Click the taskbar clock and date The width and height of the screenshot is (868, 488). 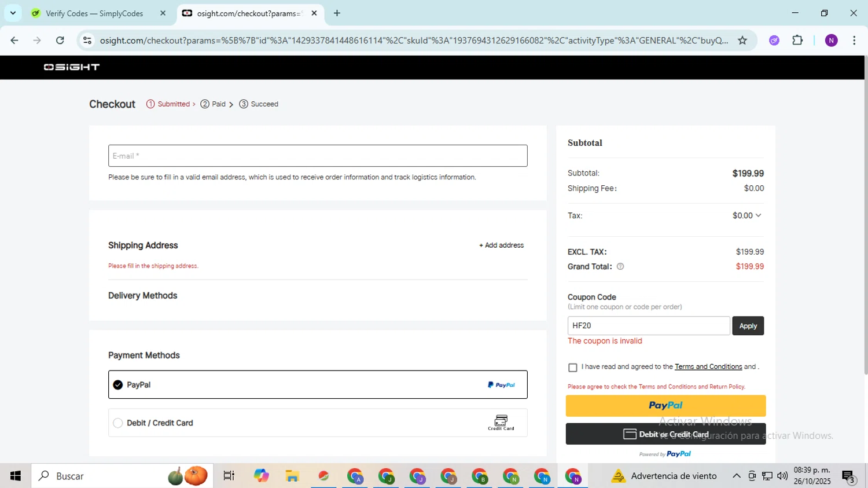pos(812,476)
